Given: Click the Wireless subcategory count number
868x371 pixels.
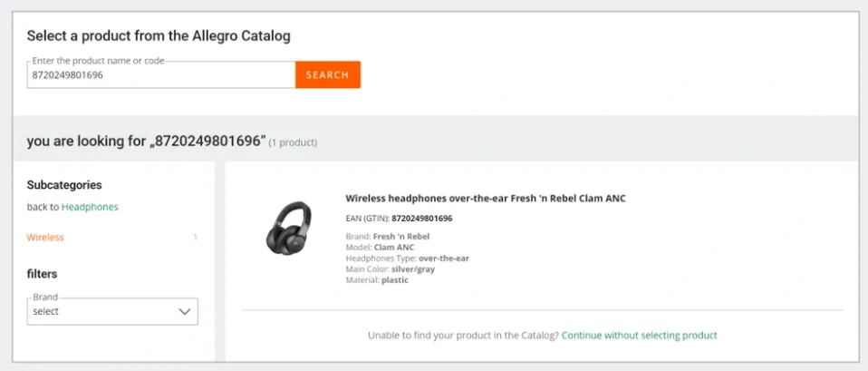Looking at the screenshot, I should (x=195, y=238).
